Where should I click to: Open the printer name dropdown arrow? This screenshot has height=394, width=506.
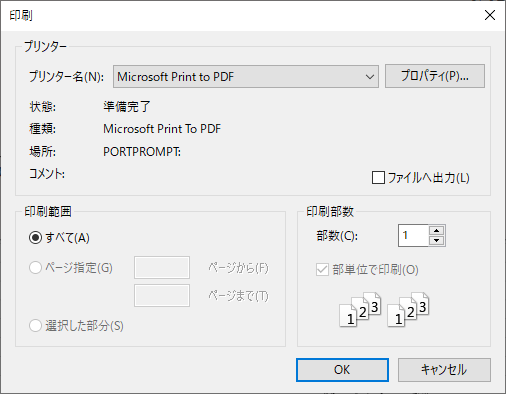[x=369, y=77]
